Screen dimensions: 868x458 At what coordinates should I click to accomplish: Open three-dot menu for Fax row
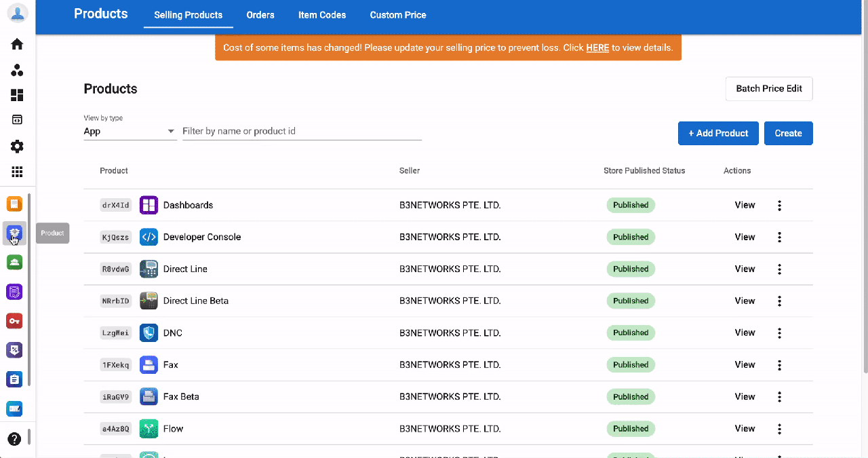click(779, 364)
